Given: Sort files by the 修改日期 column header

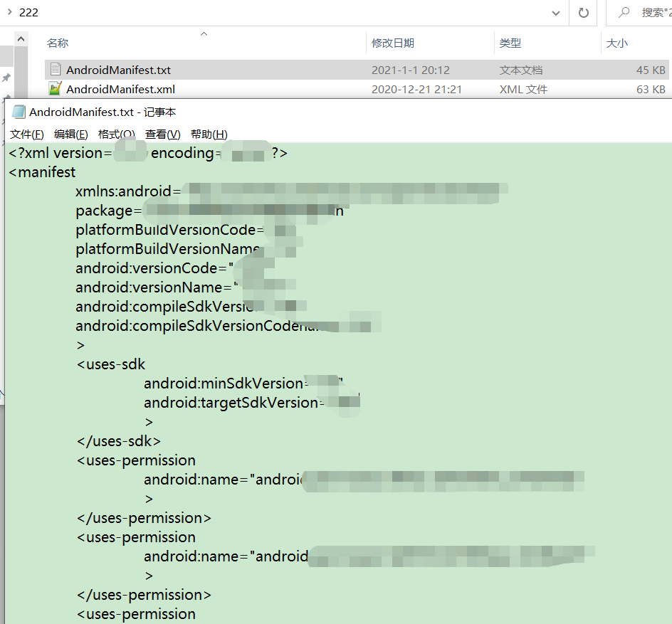Looking at the screenshot, I should coord(392,43).
